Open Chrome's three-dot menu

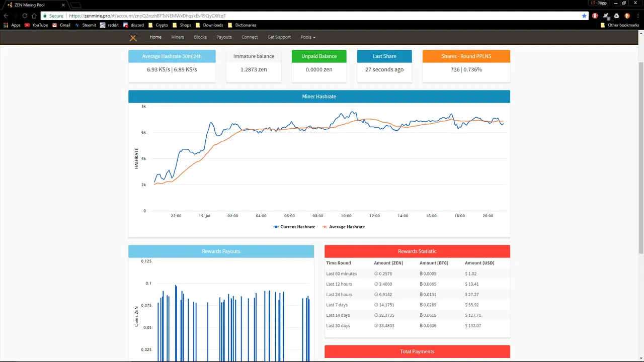tap(637, 16)
